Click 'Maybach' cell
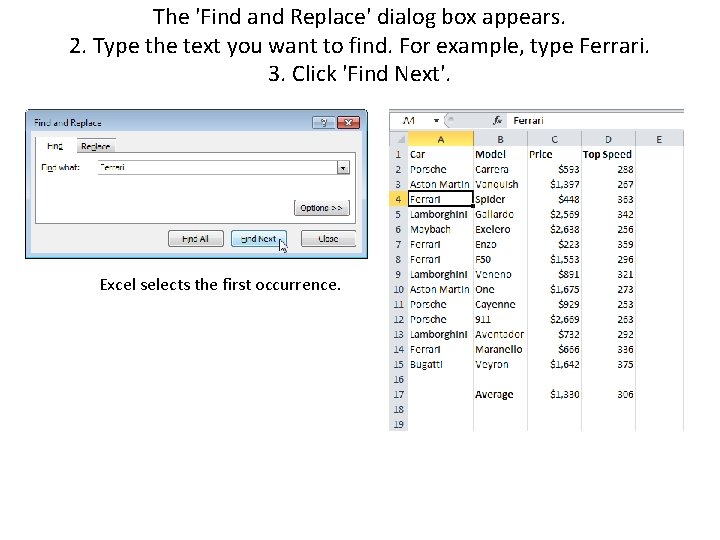This screenshot has width=720, height=540. pos(441,229)
